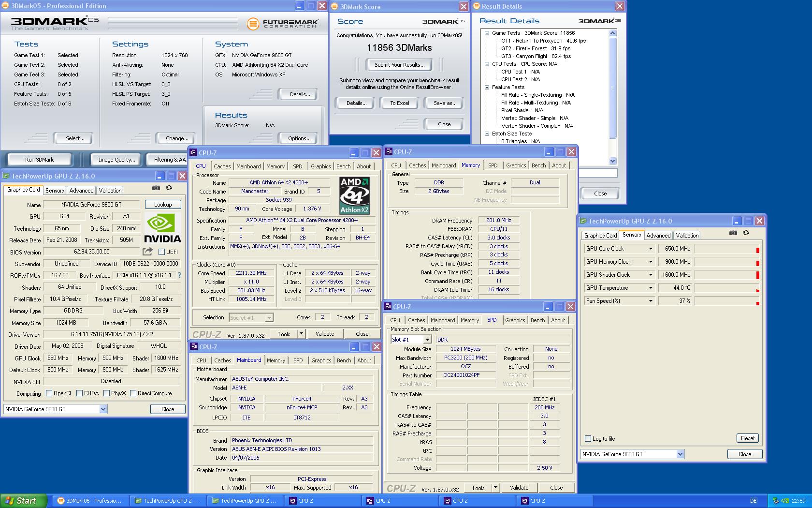The image size is (812, 508).
Task: Open GPU Shader Clock sensor dropdown
Action: coord(651,275)
